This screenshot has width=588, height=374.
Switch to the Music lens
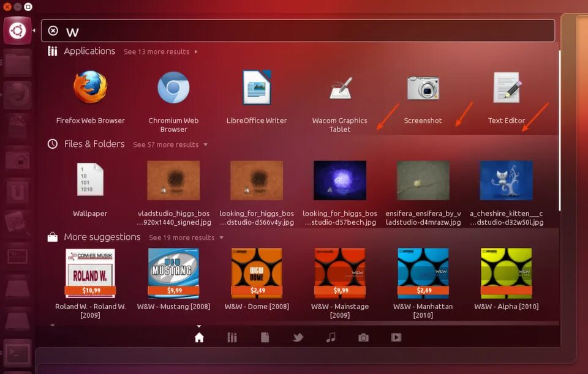[x=330, y=338]
